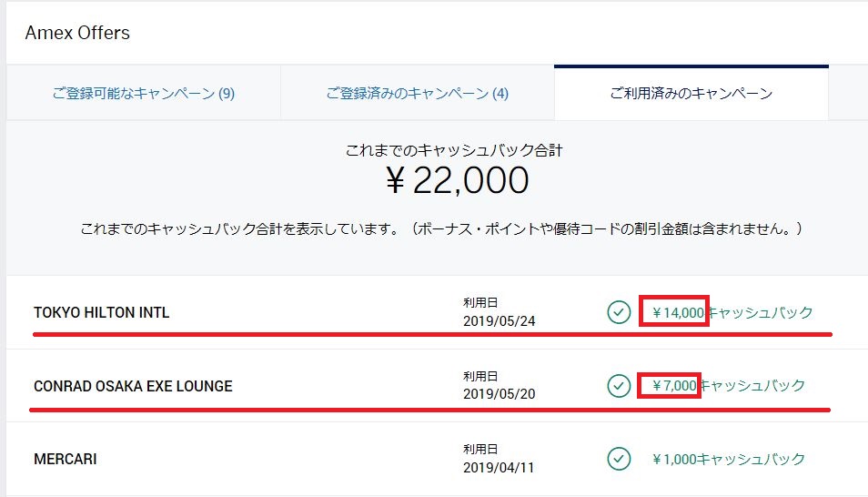Image resolution: width=868 pixels, height=497 pixels.
Task: Click the Amex Offers heading
Action: 77,33
